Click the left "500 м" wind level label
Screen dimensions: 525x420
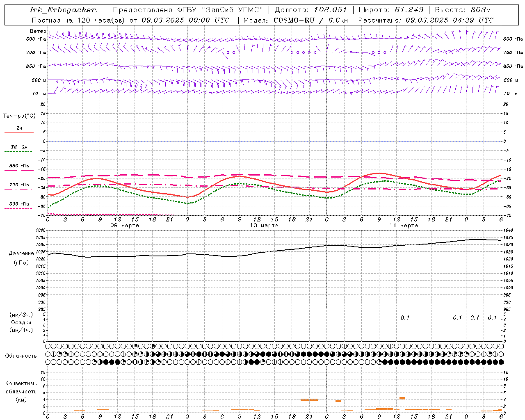(x=39, y=80)
